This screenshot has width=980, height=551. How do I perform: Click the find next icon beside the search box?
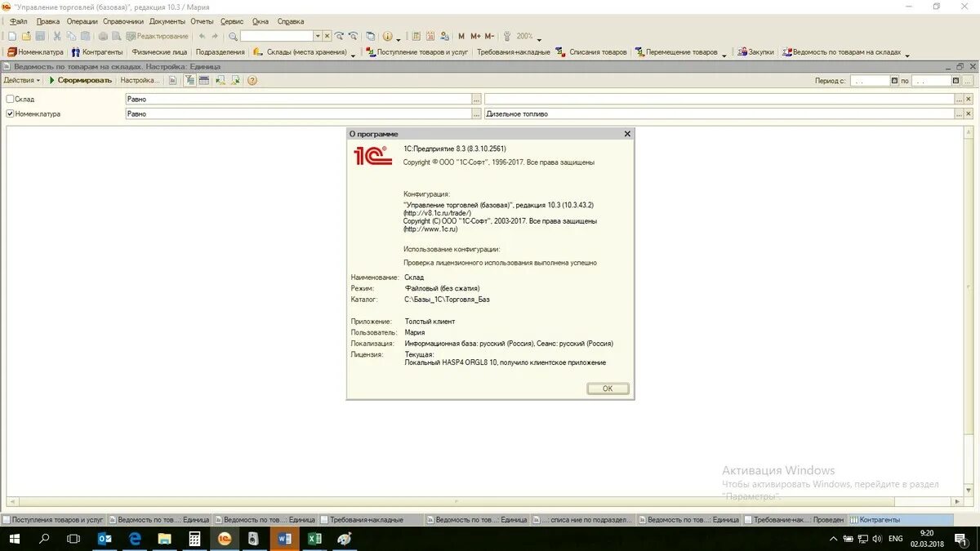[x=339, y=36]
